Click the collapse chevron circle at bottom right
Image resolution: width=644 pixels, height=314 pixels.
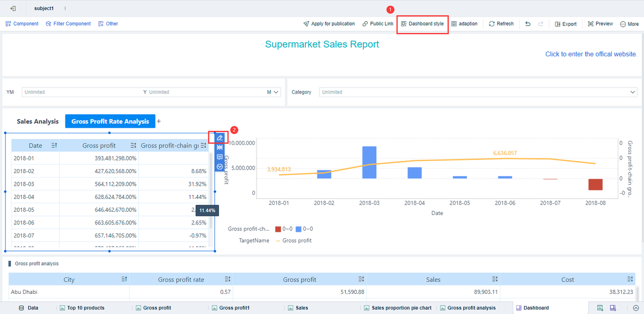[x=636, y=308]
